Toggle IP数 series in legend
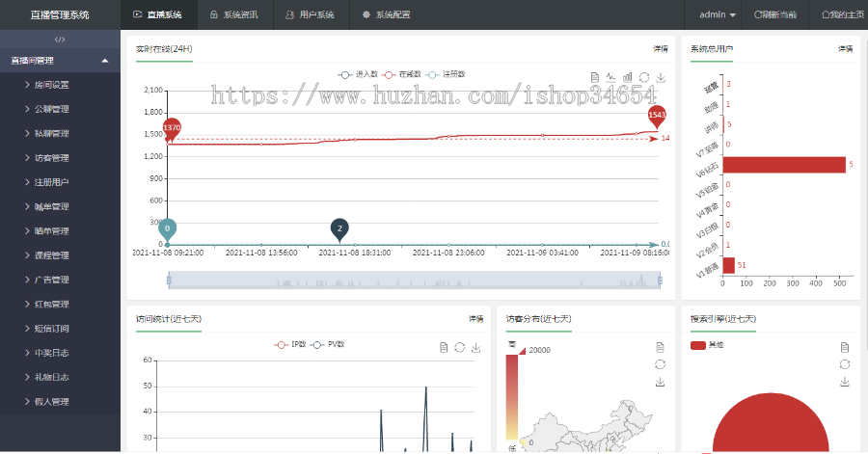Image resolution: width=868 pixels, height=454 pixels. pos(289,344)
